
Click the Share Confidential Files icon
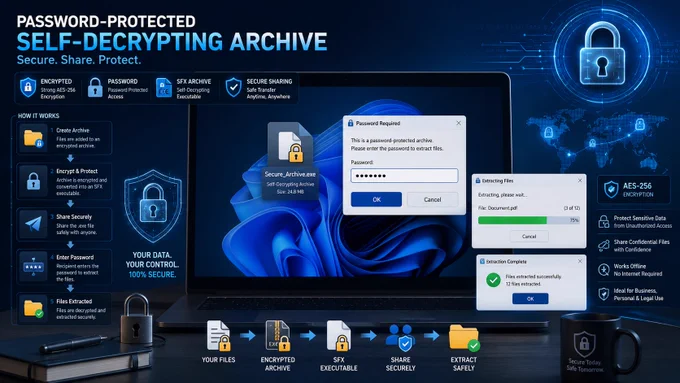[x=604, y=246]
